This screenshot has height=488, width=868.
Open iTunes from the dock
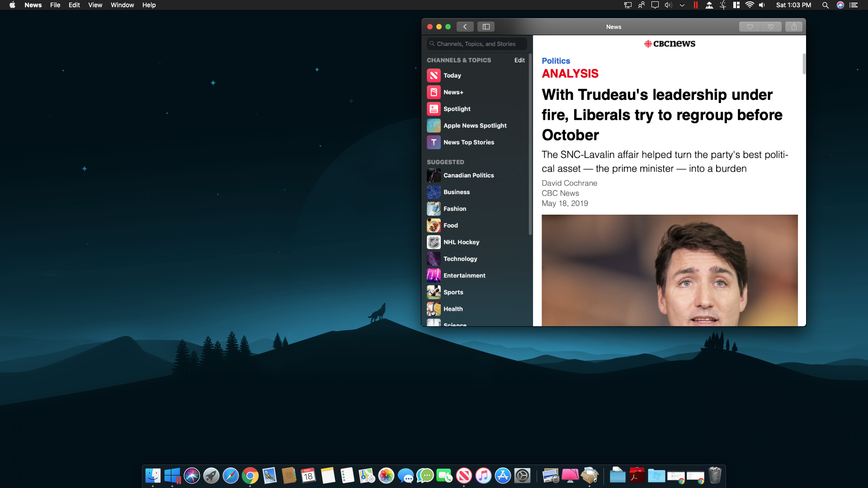click(483, 475)
